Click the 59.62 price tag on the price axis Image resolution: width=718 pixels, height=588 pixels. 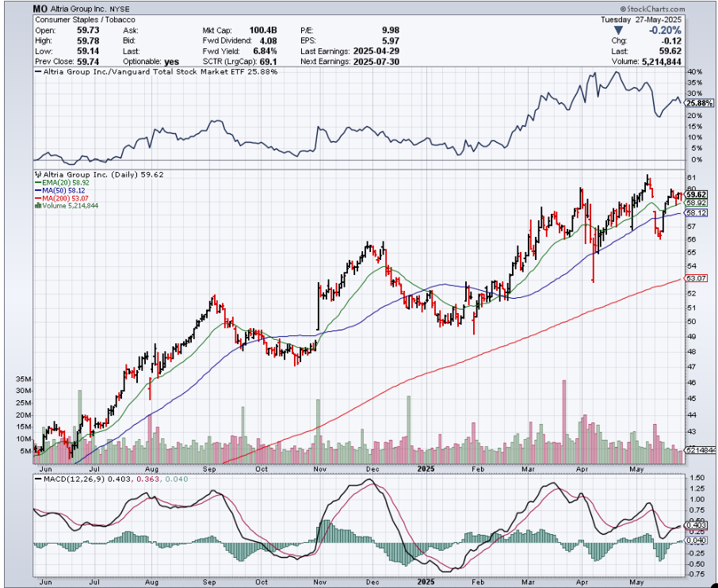tap(697, 195)
